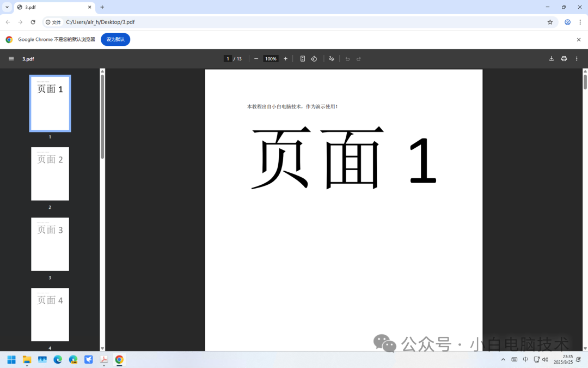Click the redo annotation icon
The image size is (588, 368).
pos(358,58)
